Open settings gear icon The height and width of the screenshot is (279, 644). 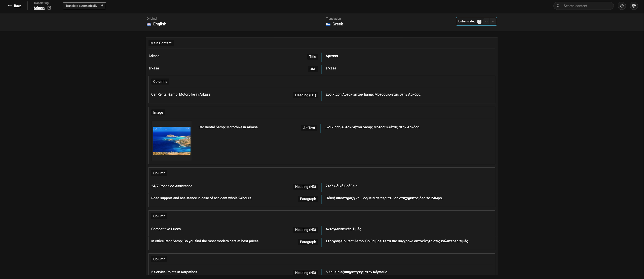[634, 6]
